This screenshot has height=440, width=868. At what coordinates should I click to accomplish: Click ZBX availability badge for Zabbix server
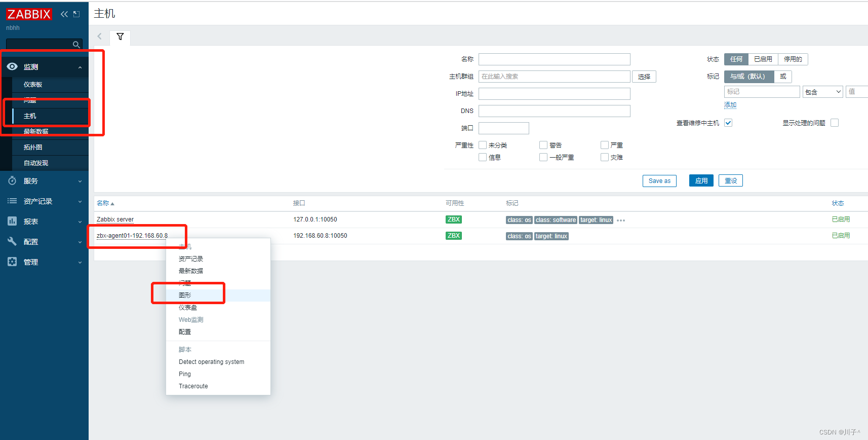pyautogui.click(x=454, y=219)
